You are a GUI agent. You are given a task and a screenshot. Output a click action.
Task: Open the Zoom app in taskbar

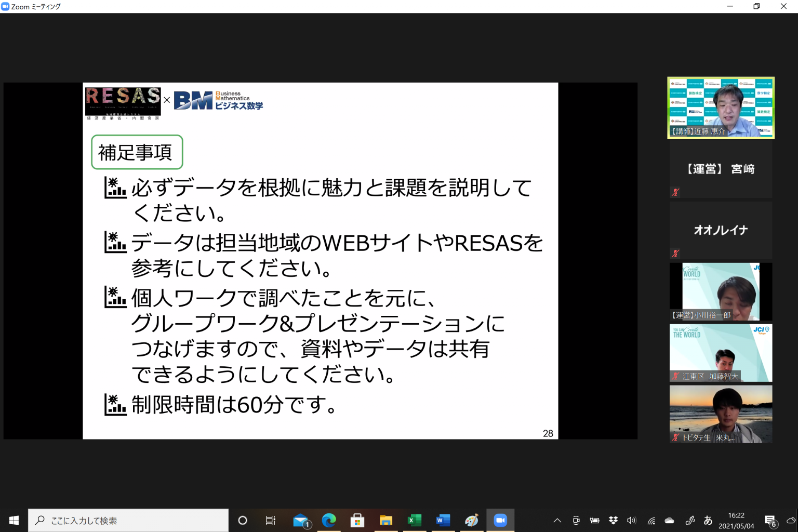coord(500,520)
